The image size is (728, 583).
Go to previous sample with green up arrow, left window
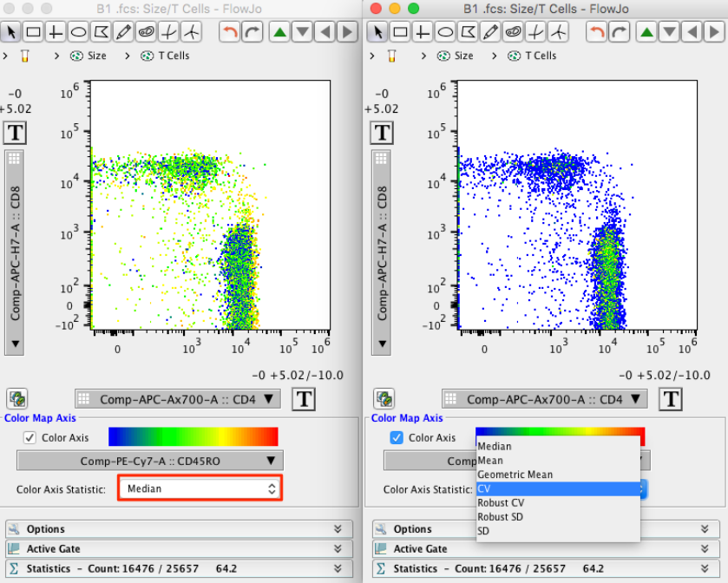279,32
